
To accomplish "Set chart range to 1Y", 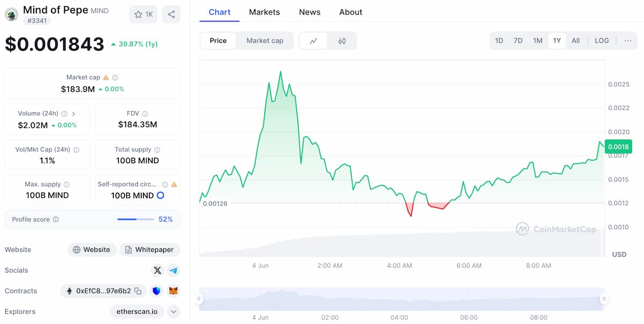I will pos(557,41).
